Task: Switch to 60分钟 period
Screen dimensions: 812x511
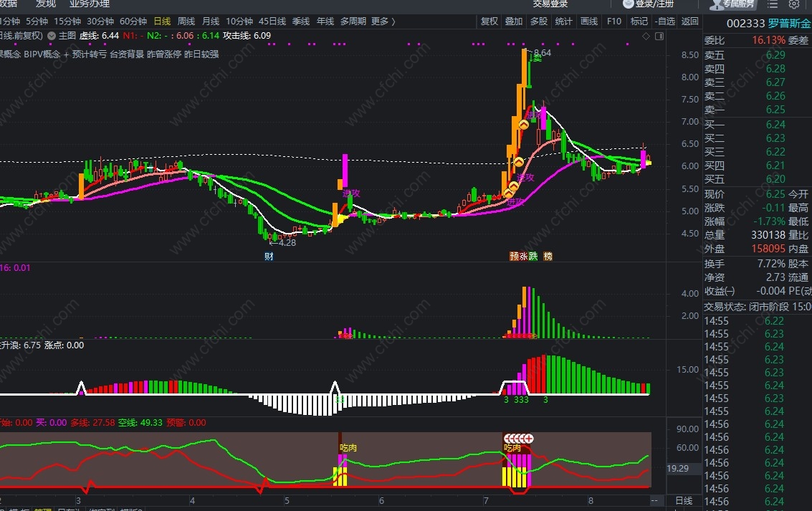Action: click(x=133, y=22)
